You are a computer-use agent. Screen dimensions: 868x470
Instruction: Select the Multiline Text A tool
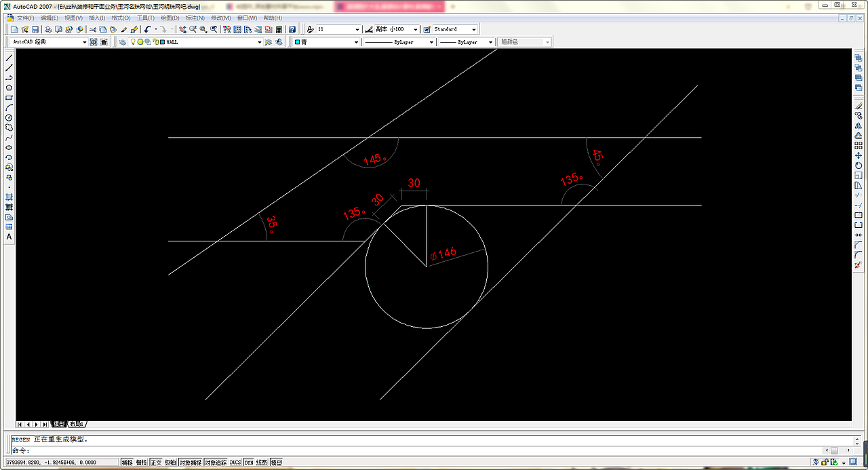coord(9,237)
